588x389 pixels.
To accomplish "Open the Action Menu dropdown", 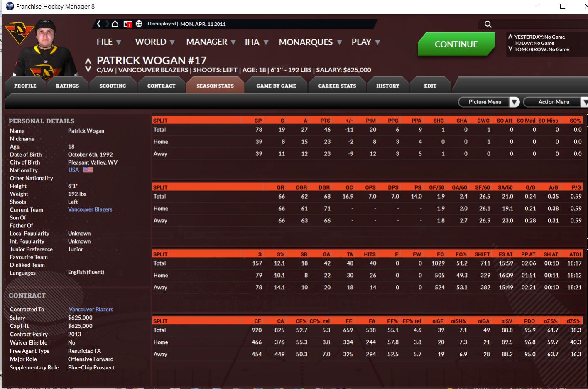I will coord(556,102).
